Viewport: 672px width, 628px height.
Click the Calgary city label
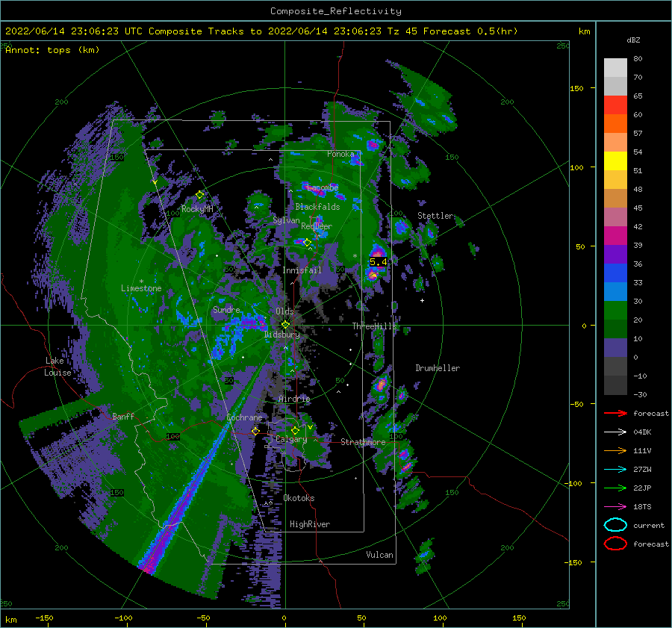point(291,439)
